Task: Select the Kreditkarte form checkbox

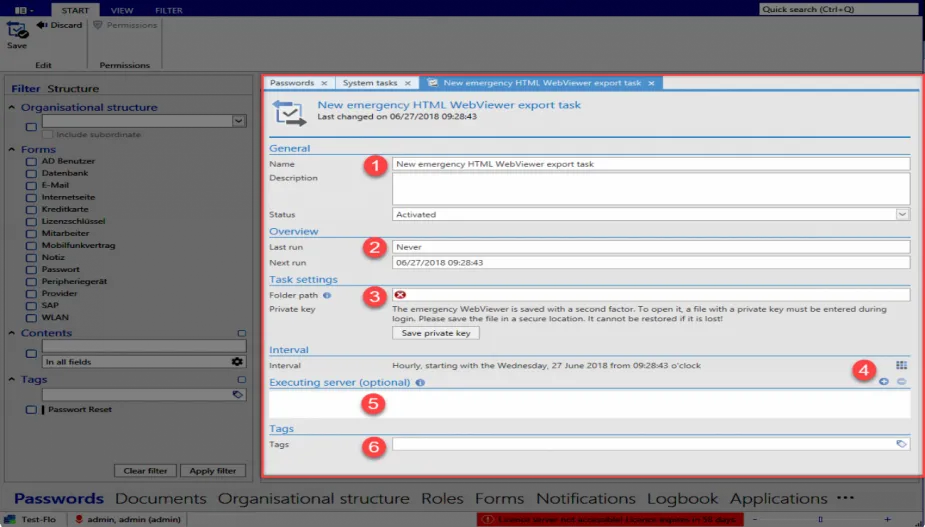Action: pos(31,210)
